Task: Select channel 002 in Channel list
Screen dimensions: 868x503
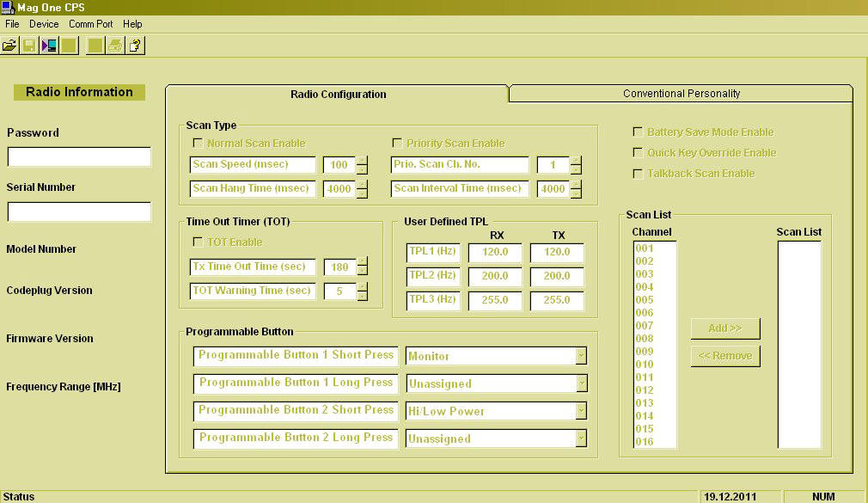Action: click(645, 261)
